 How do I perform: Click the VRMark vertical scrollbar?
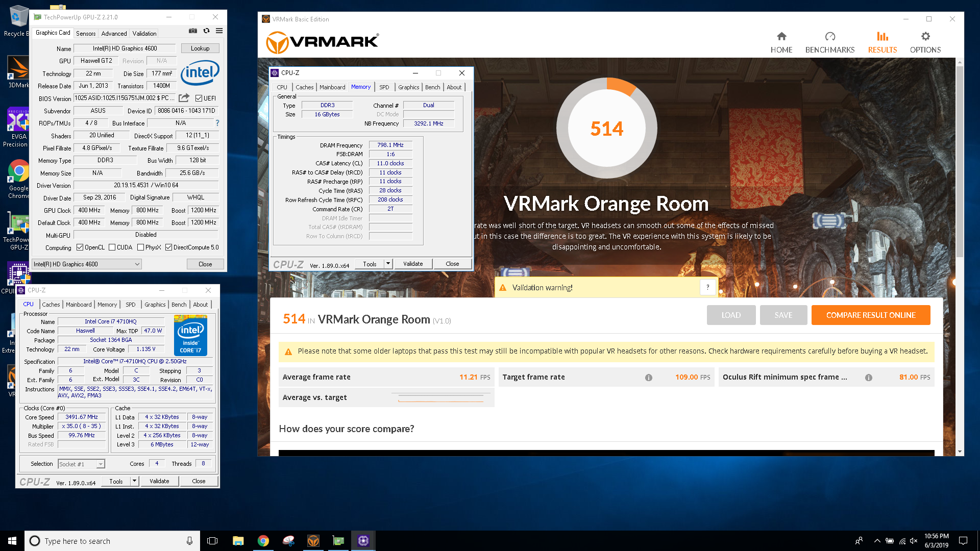960,162
